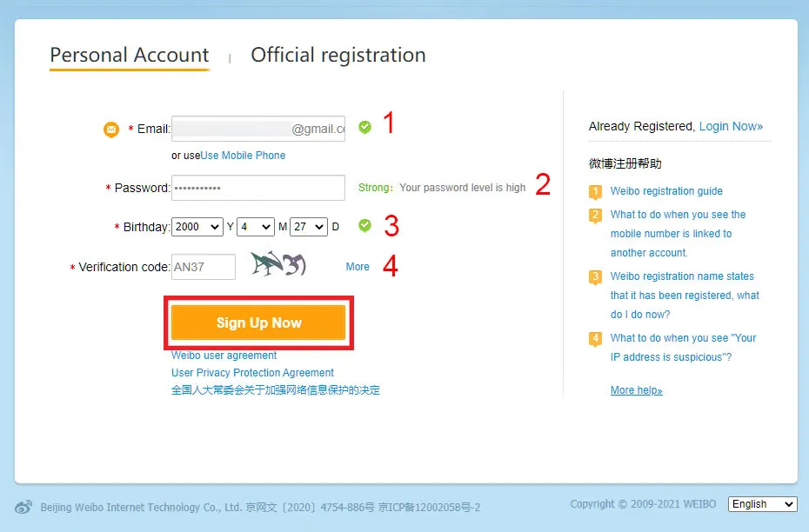Click the Login Now link
This screenshot has width=809, height=532.
tap(731, 126)
